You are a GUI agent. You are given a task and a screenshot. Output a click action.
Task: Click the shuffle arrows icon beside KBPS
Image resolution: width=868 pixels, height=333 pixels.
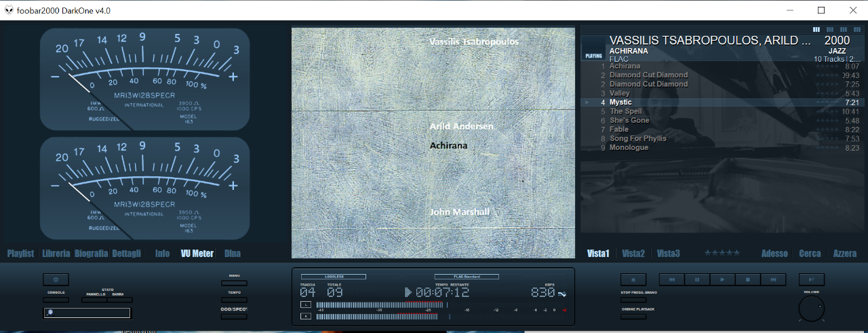[561, 293]
